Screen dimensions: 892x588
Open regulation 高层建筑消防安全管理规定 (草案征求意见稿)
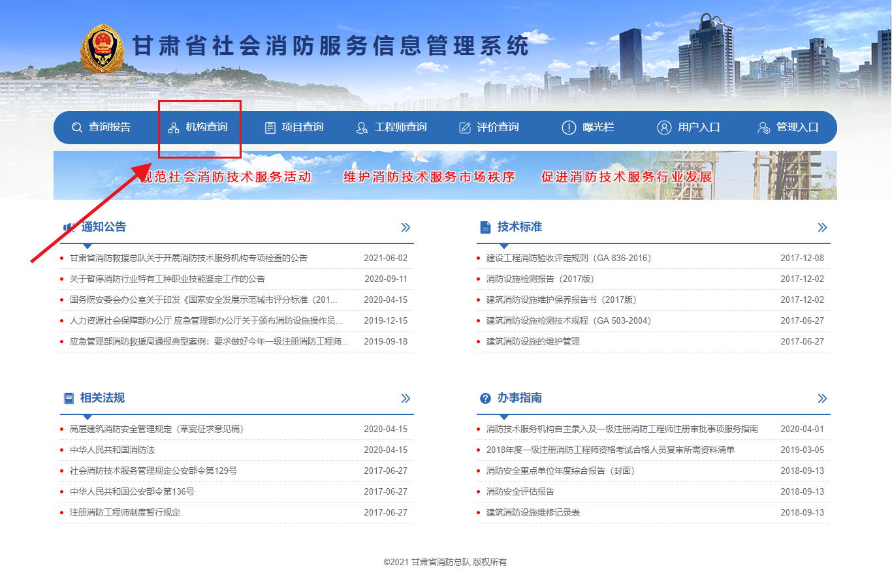157,429
